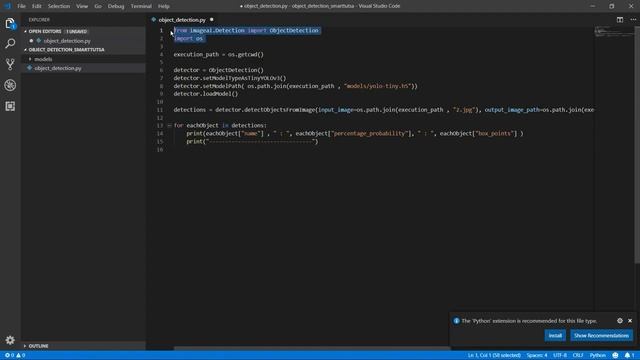Click line number 11 in the gutter
The image size is (640, 360).
(160, 110)
